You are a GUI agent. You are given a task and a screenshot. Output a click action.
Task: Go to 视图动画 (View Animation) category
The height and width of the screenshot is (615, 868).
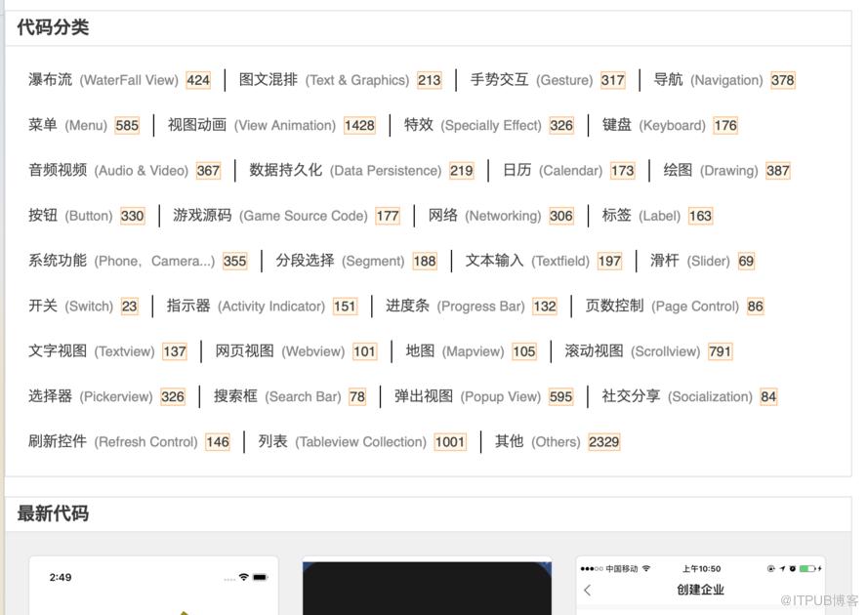(x=252, y=125)
